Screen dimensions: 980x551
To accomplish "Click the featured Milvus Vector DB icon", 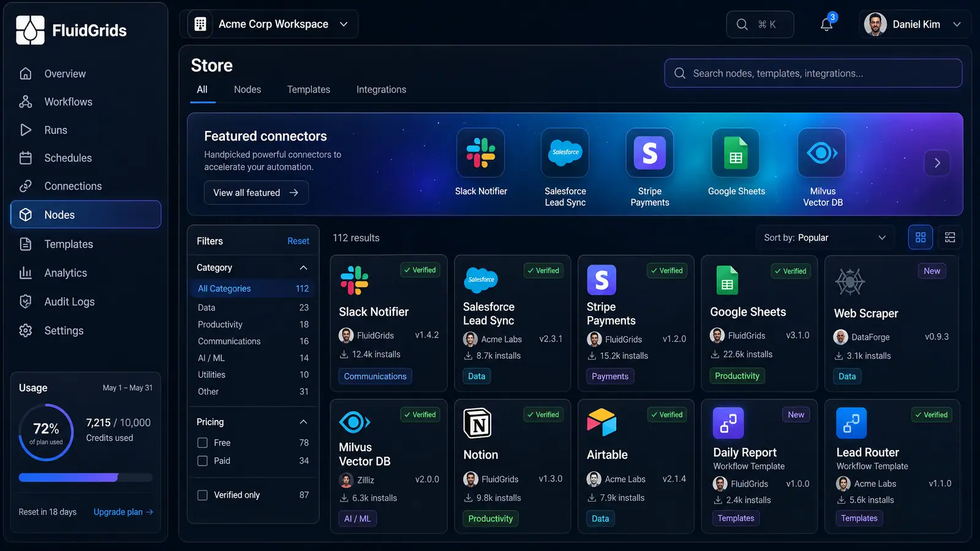I will click(822, 152).
